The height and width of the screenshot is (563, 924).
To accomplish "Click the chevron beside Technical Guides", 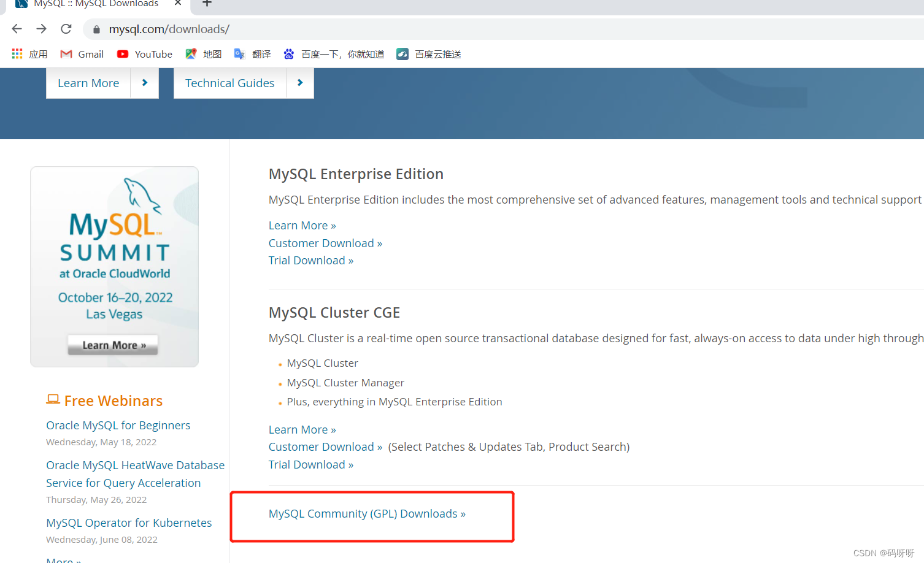I will coord(300,83).
